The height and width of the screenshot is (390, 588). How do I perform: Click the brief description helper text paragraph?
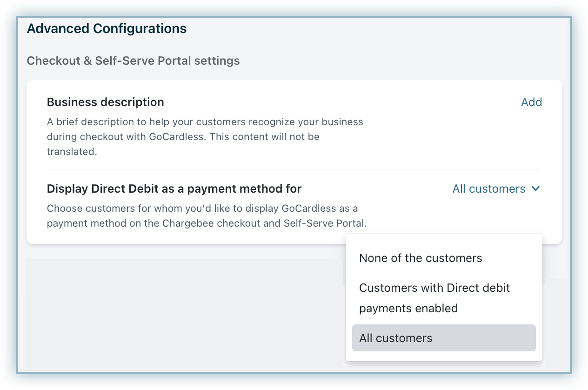coord(205,137)
